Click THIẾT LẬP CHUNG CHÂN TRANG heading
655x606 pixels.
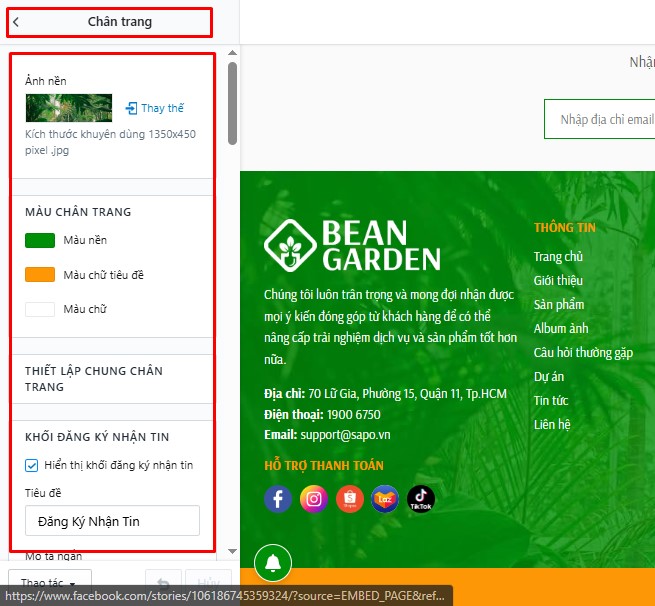click(94, 379)
